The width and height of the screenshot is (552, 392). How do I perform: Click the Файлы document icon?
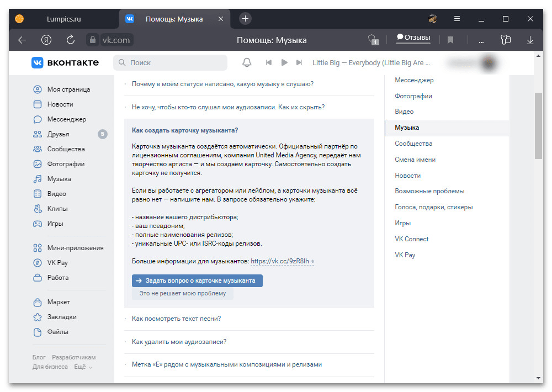point(38,332)
